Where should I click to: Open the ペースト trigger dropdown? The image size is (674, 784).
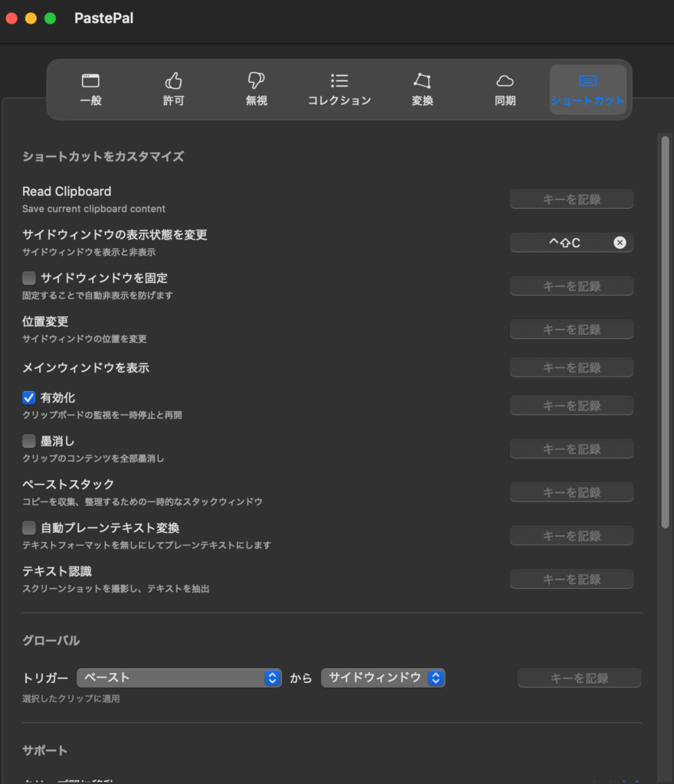(180, 678)
